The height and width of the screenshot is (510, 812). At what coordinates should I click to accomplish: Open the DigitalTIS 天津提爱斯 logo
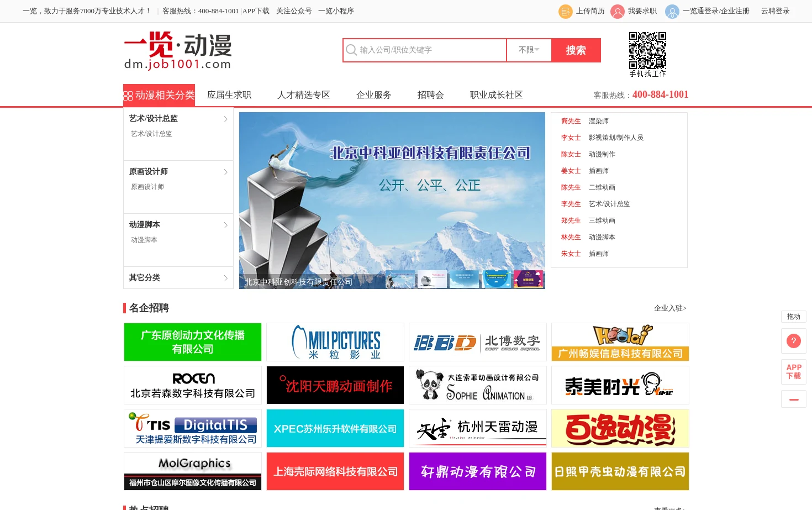193,428
